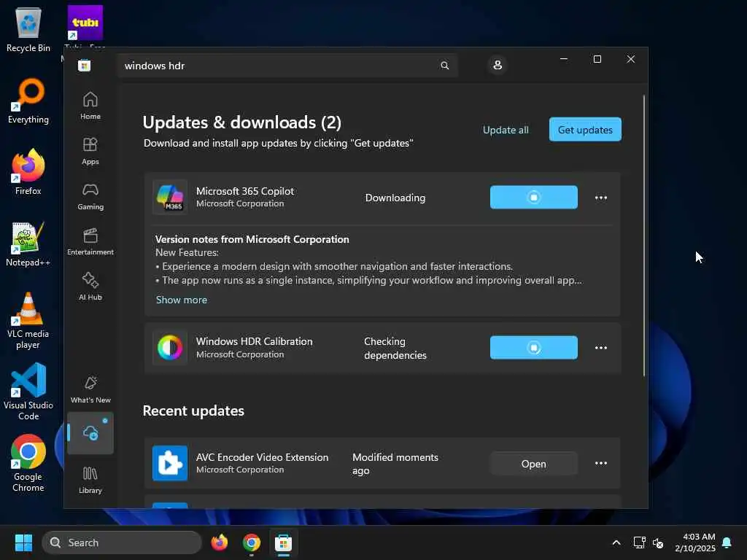Click the Windows HDR Calibration app icon
The image size is (747, 560).
(x=170, y=348)
